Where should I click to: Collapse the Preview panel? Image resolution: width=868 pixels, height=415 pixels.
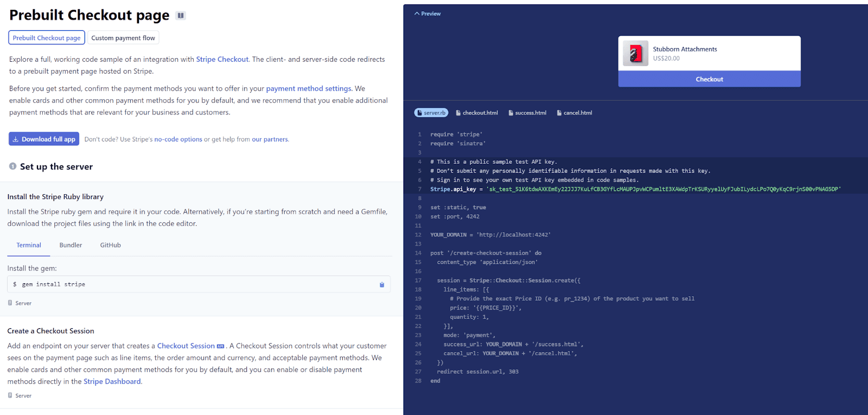[427, 14]
